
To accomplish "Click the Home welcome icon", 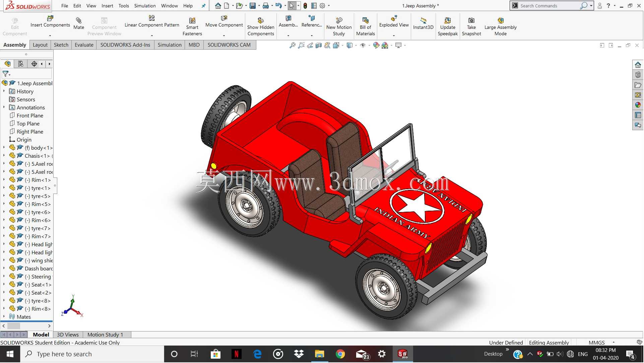I will coord(218,6).
